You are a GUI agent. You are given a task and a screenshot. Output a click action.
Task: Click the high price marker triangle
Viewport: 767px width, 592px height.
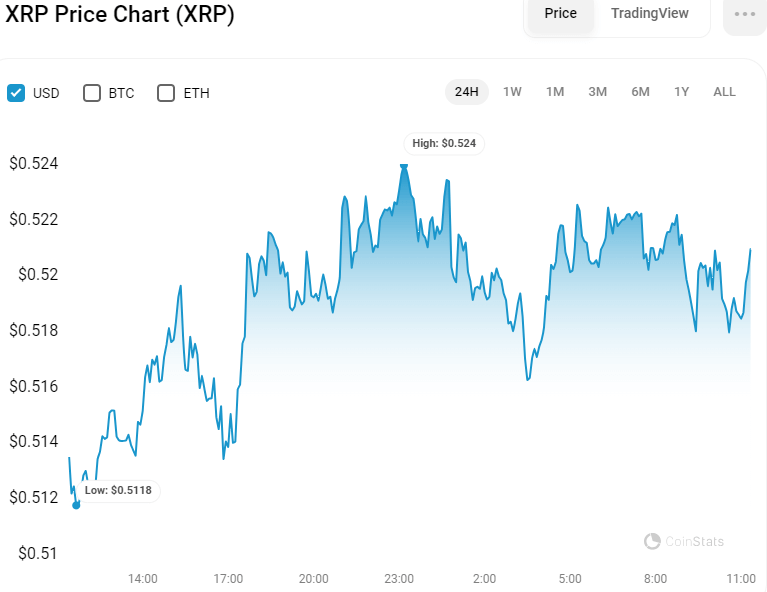click(x=404, y=167)
